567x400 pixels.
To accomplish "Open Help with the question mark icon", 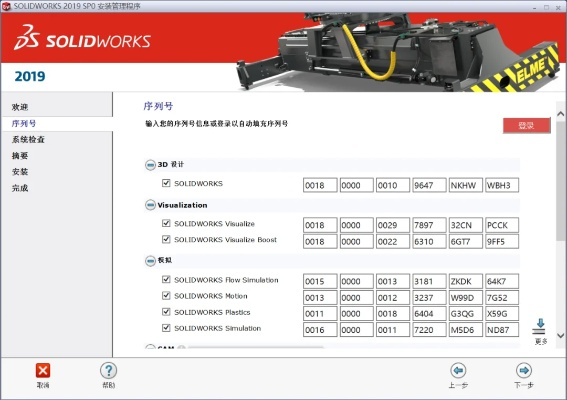I will [108, 370].
